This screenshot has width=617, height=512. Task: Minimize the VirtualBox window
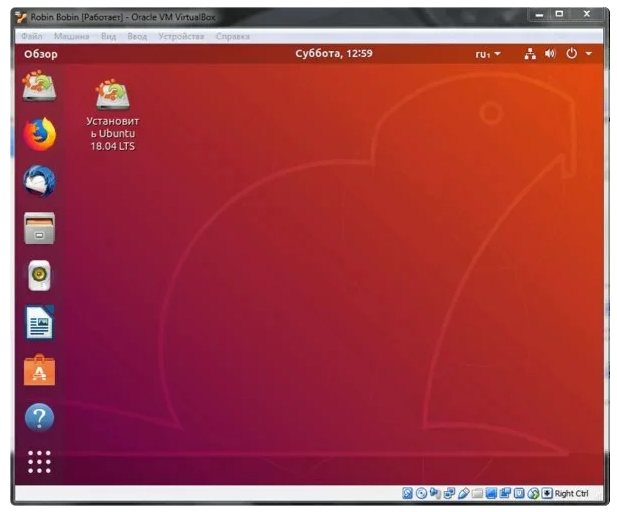coord(539,15)
